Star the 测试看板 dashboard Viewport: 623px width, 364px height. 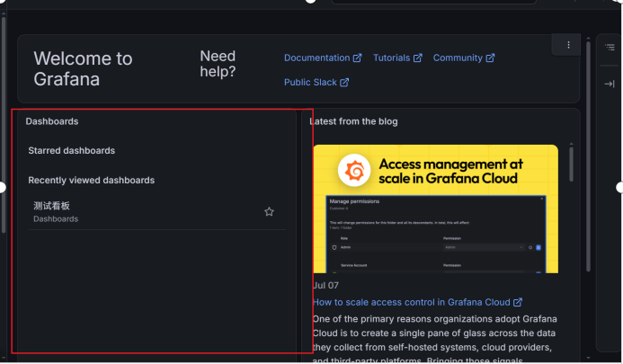click(269, 212)
